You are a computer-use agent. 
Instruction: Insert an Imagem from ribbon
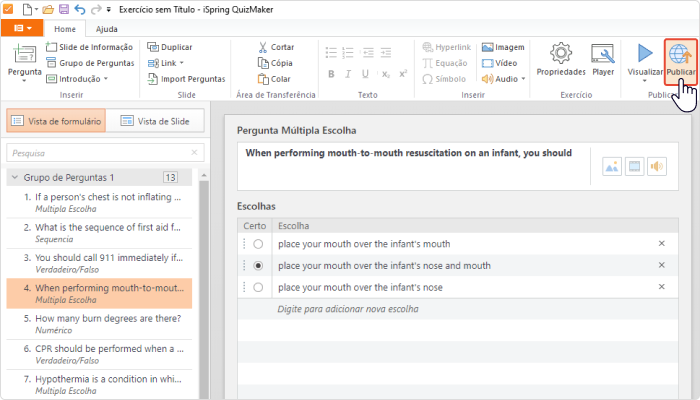(503, 47)
